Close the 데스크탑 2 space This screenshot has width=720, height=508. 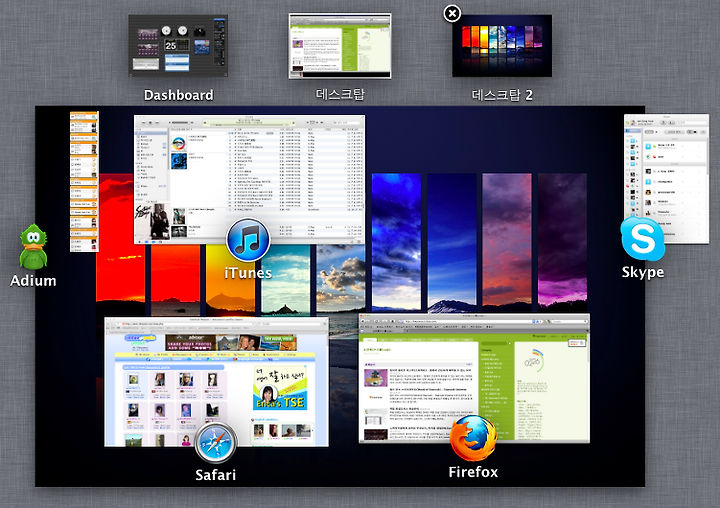(452, 13)
